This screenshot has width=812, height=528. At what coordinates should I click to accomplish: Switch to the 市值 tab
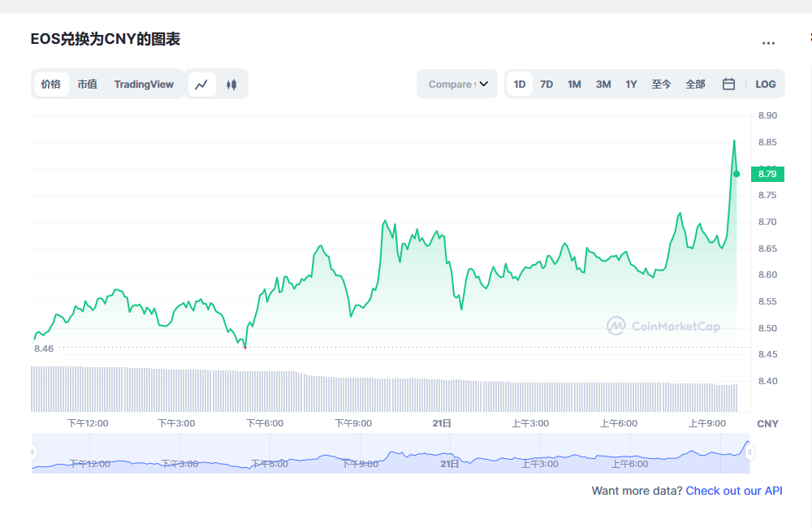(87, 84)
